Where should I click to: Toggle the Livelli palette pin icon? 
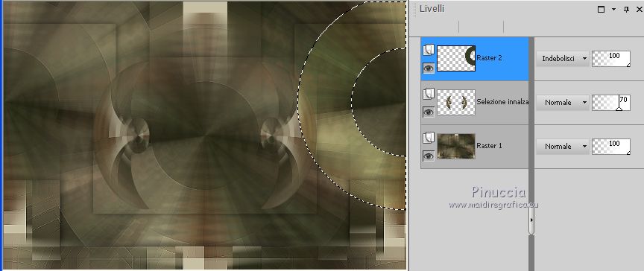click(626, 9)
